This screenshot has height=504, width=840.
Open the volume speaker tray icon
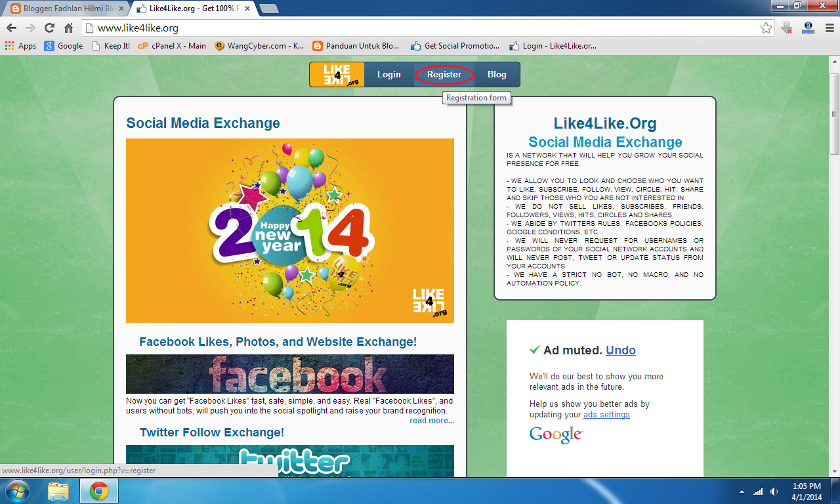click(x=774, y=491)
